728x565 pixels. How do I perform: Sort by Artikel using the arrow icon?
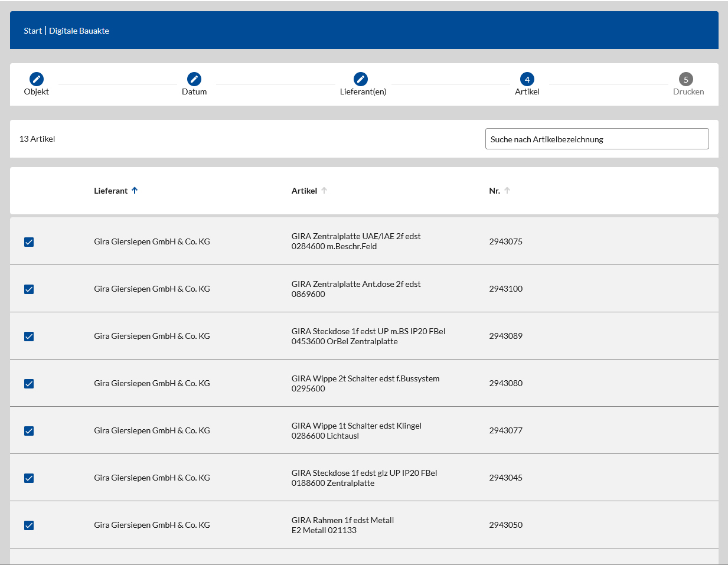pos(324,190)
